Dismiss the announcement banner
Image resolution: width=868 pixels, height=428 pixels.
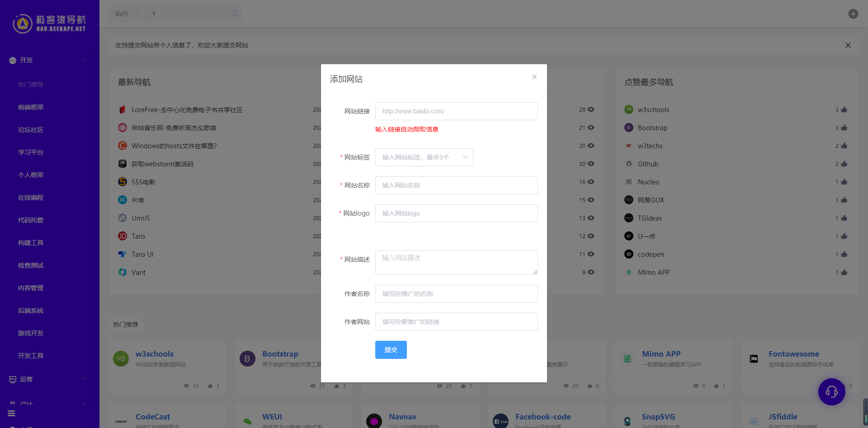848,45
